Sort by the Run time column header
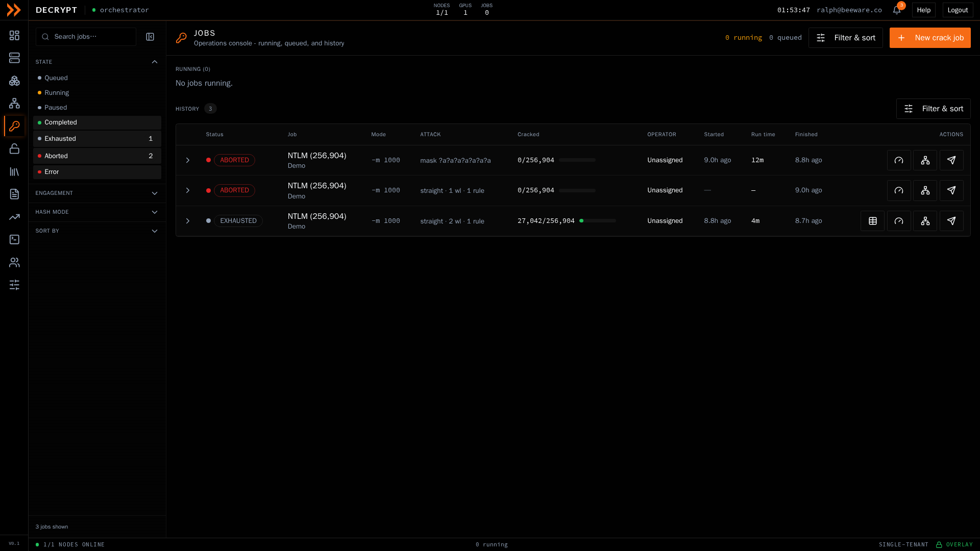 click(x=763, y=135)
